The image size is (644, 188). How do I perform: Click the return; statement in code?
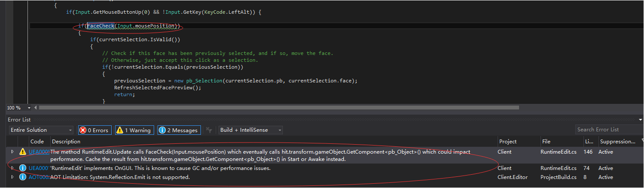[125, 94]
